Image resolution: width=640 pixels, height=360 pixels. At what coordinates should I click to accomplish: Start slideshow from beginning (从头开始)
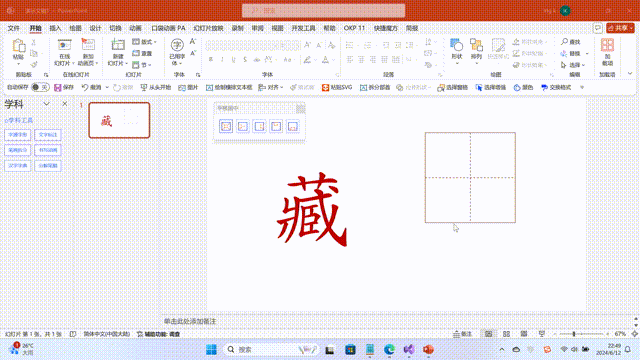156,87
